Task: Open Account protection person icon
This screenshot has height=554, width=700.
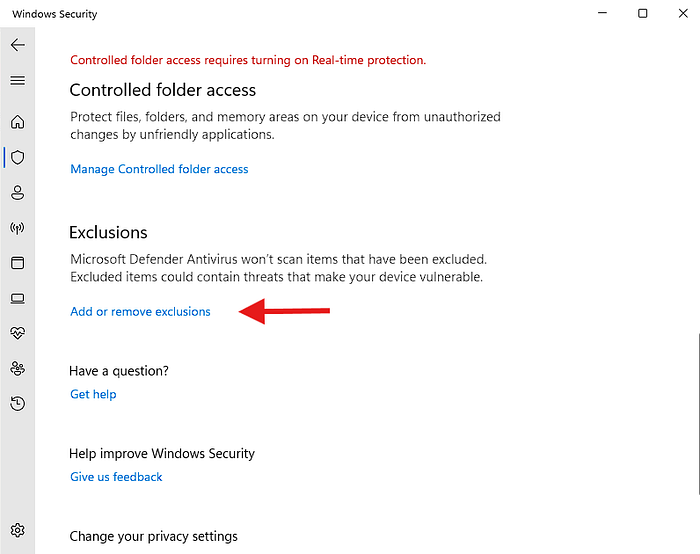Action: tap(17, 193)
